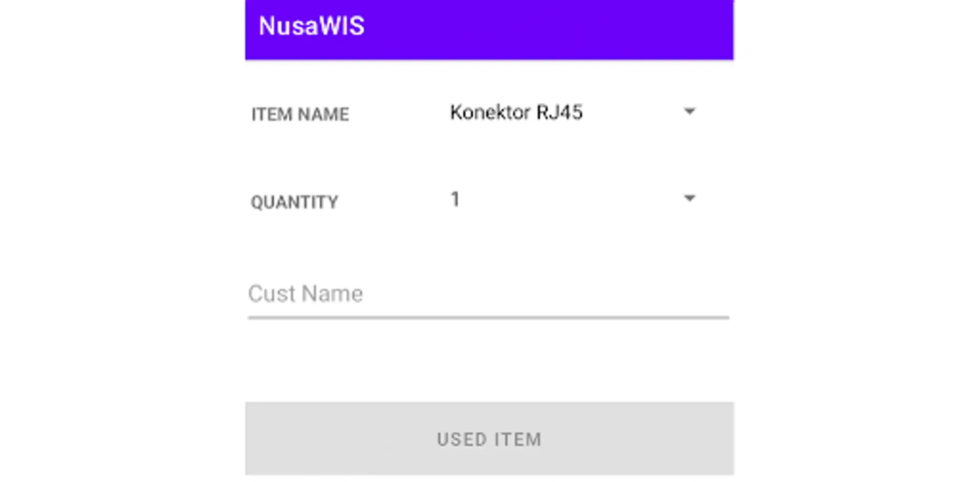
Task: Focus the Cust Name input field
Action: coord(488,294)
